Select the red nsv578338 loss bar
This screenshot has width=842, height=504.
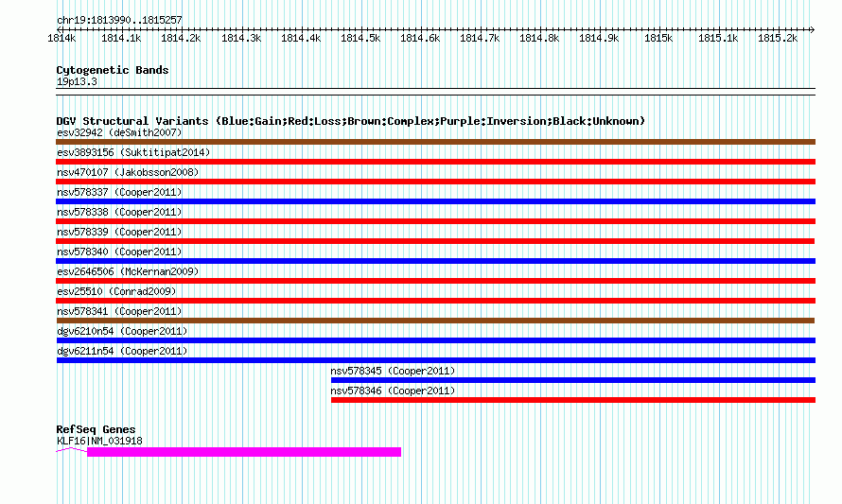click(435, 221)
